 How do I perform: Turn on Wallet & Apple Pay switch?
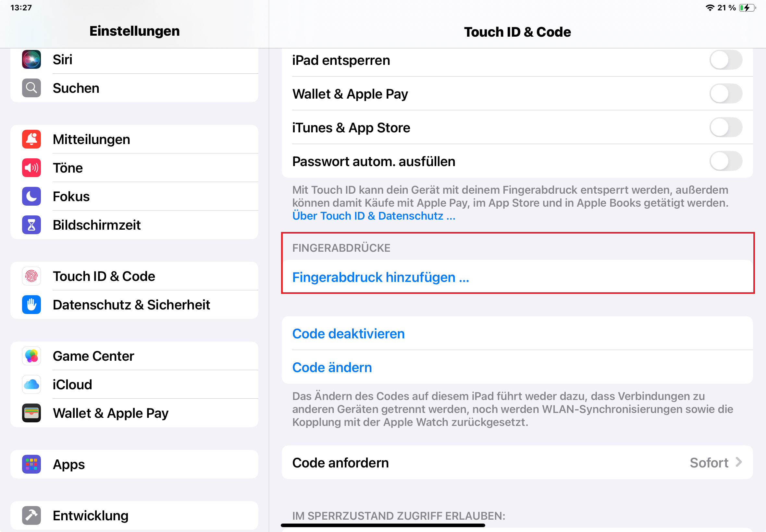click(x=726, y=94)
